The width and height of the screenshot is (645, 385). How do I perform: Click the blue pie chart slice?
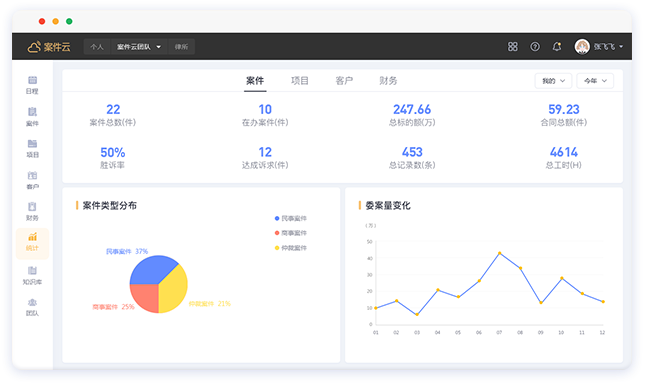150,269
